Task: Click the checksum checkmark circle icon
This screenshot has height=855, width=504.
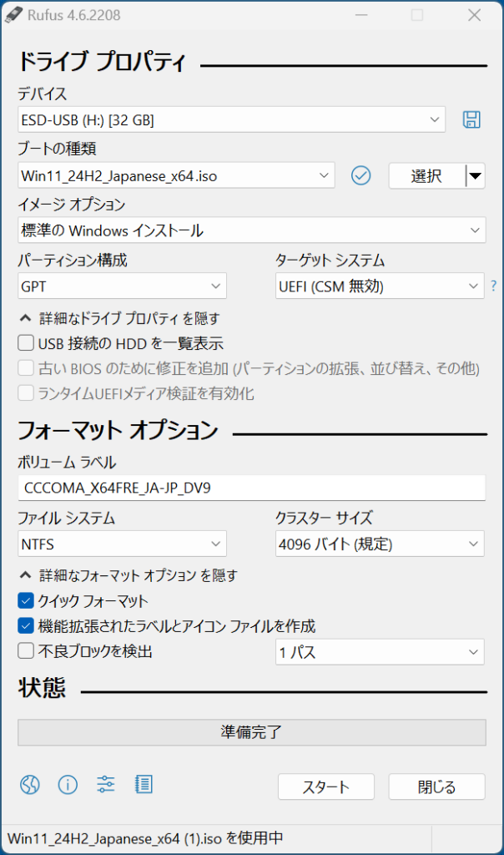Action: click(360, 175)
